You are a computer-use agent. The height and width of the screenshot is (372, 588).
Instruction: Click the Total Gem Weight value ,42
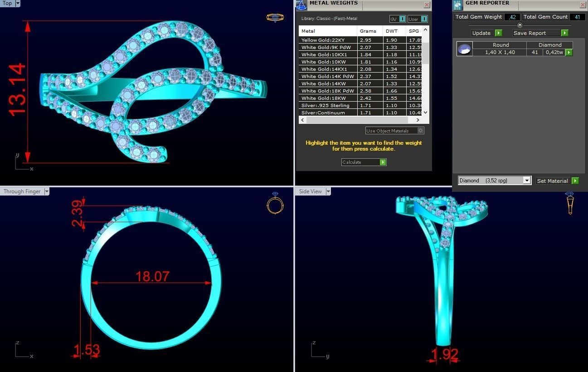coord(512,17)
